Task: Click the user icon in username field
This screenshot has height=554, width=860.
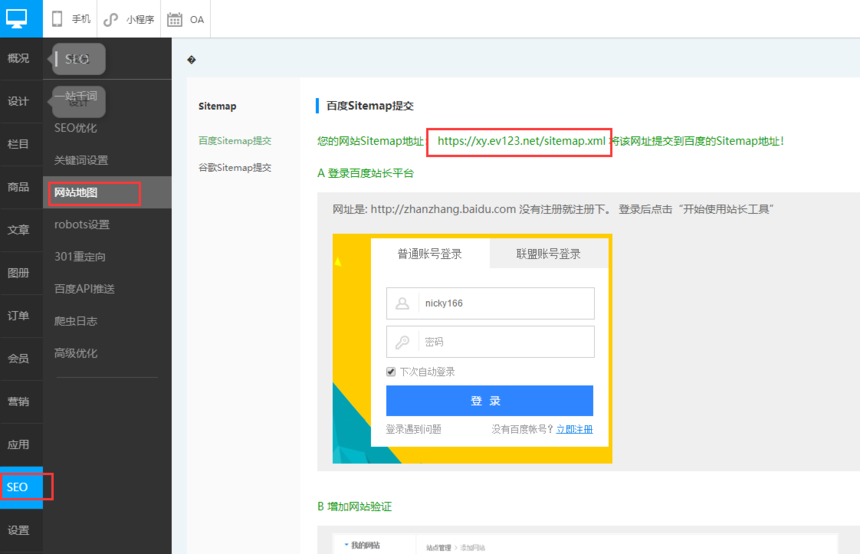Action: click(x=403, y=303)
